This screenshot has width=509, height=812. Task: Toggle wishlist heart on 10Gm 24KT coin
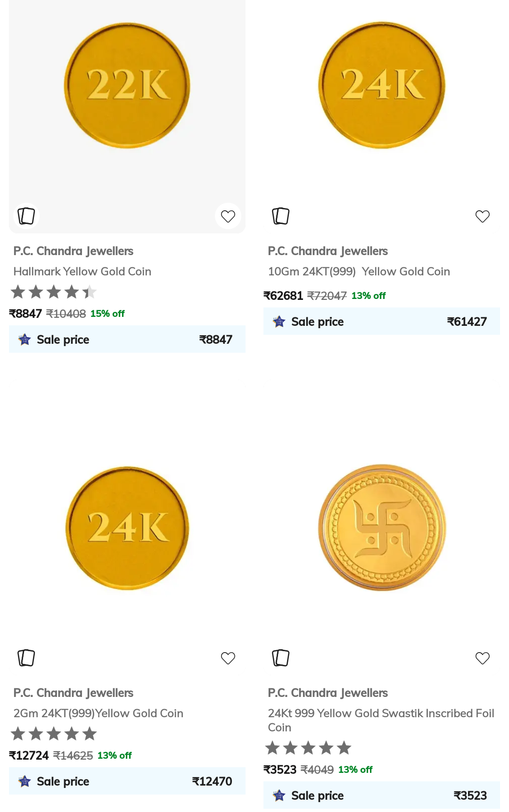tap(483, 215)
